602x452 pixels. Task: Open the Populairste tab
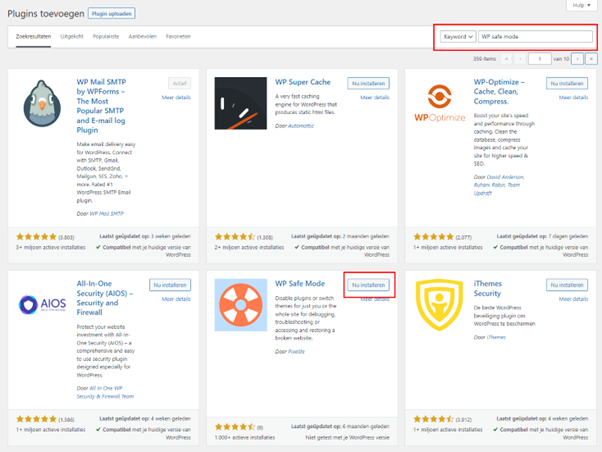tap(106, 36)
